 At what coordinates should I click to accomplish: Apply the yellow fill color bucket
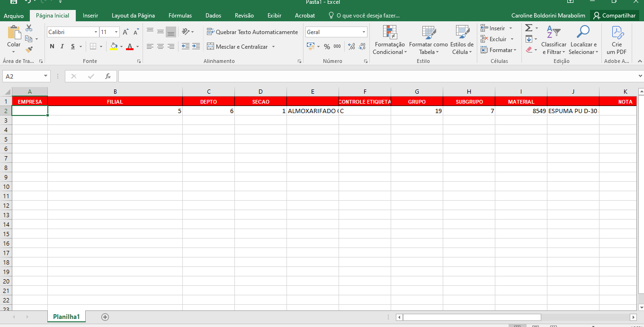click(113, 46)
